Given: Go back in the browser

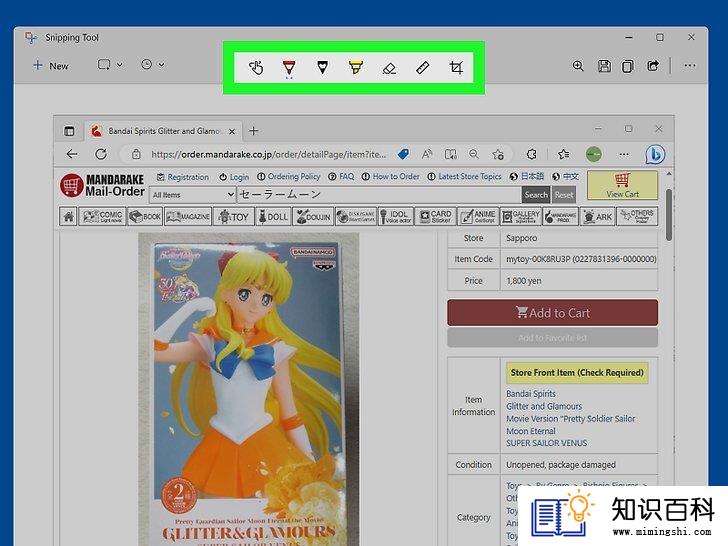Looking at the screenshot, I should (72, 154).
